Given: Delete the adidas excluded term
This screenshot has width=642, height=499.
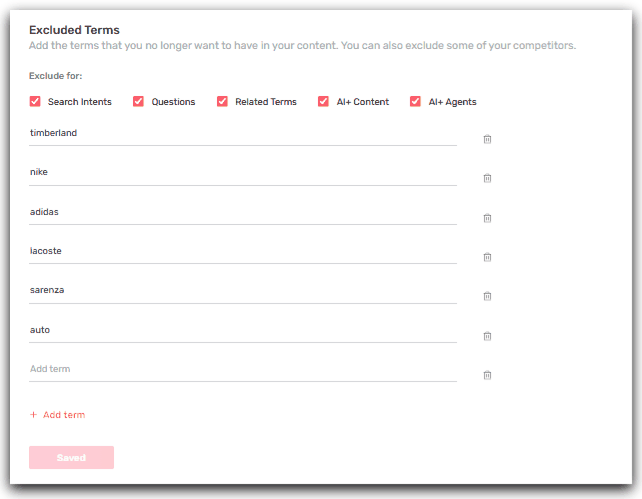Looking at the screenshot, I should [487, 218].
